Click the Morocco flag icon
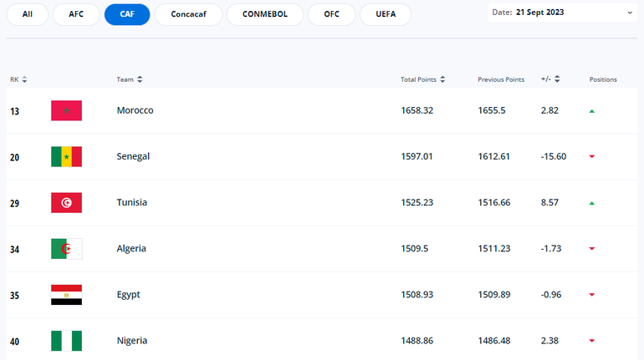The image size is (644, 360). coord(66,110)
